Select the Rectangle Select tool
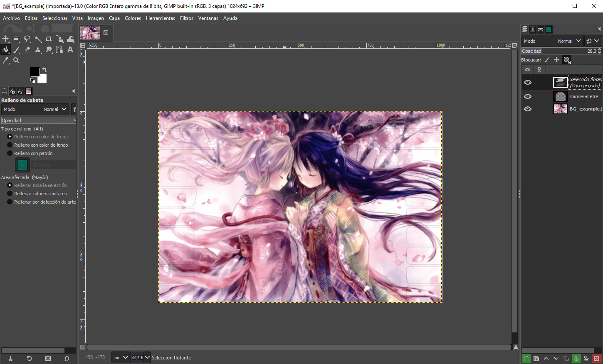The height and width of the screenshot is (364, 603). (16, 39)
